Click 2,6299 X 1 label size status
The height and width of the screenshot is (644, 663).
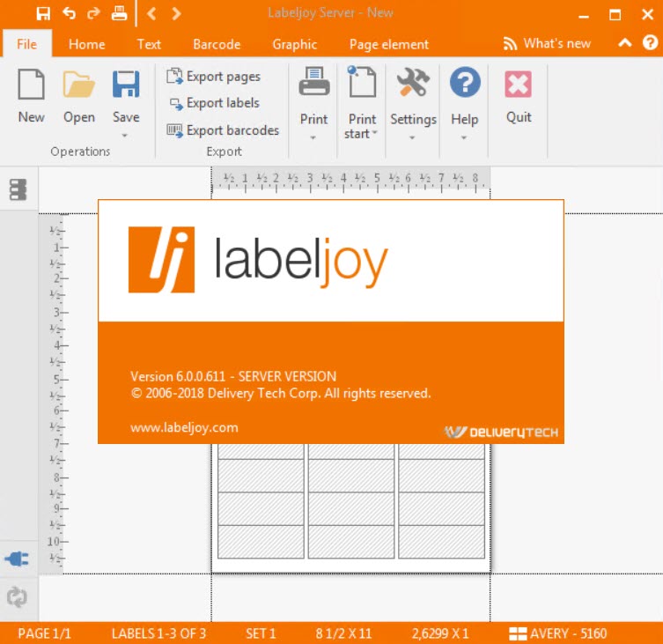click(x=440, y=633)
